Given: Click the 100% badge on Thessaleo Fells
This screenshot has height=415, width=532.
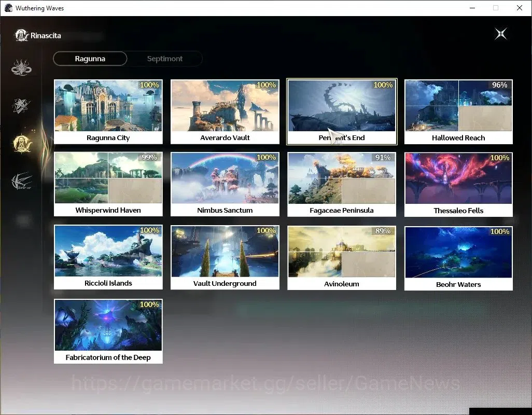Looking at the screenshot, I should (x=499, y=158).
